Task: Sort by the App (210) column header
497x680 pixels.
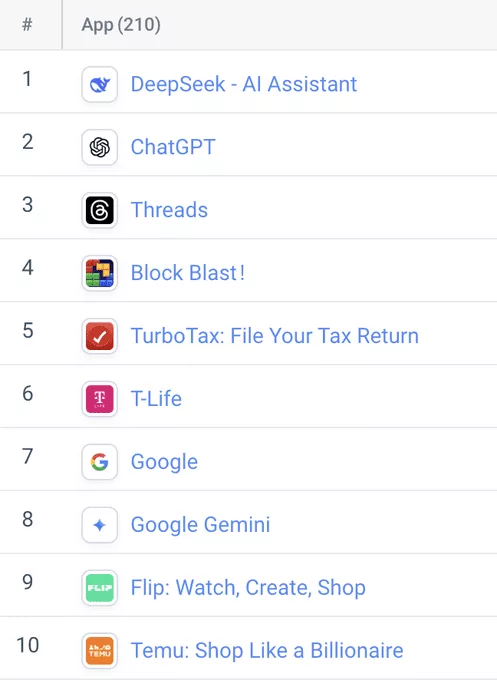Action: (x=121, y=25)
